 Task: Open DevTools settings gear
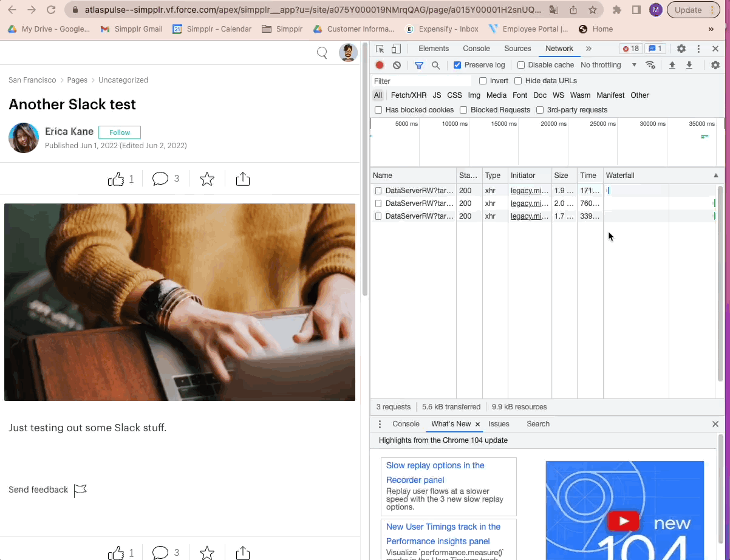(x=681, y=49)
